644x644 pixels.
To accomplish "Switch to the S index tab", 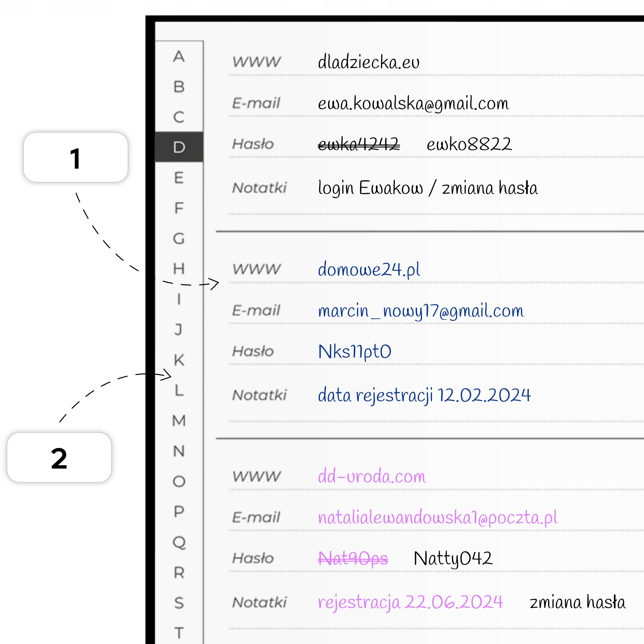I will click(x=179, y=603).
